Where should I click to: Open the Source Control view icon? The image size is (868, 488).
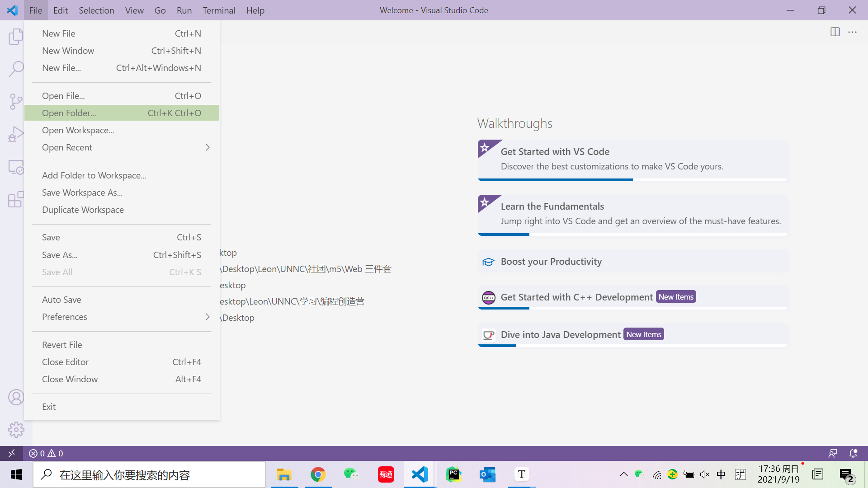click(x=16, y=101)
